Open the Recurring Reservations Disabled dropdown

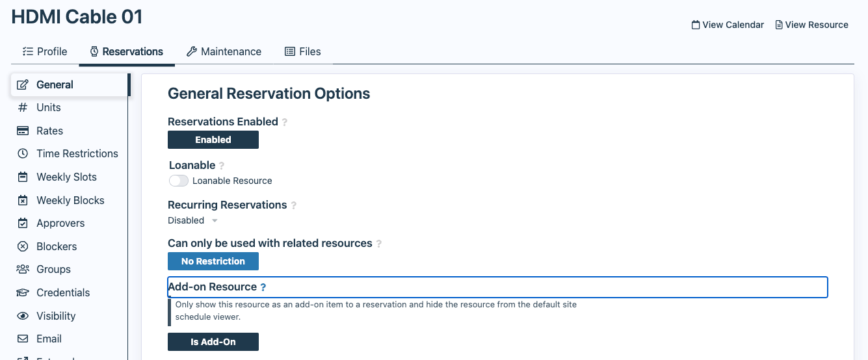[x=192, y=220]
